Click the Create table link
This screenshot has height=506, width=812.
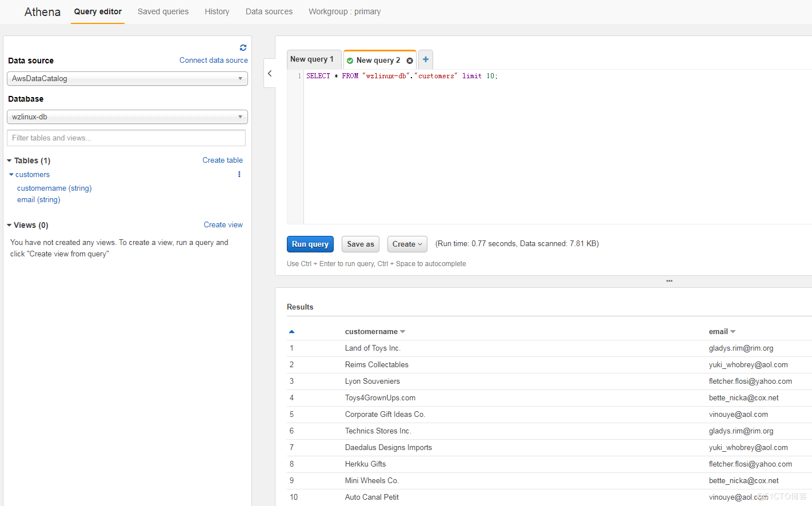(223, 160)
